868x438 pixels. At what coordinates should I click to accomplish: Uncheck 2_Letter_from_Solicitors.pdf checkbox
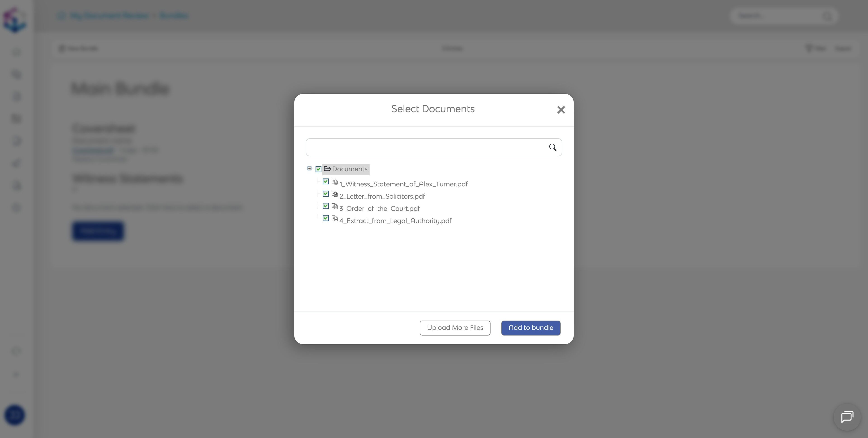point(325,194)
